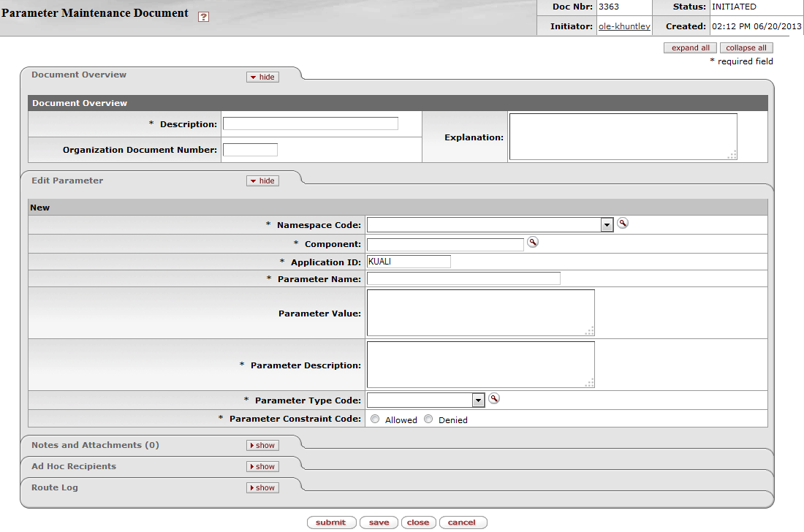Show the Ad Hoc Recipients section
This screenshot has height=532, width=804.
coord(262,466)
